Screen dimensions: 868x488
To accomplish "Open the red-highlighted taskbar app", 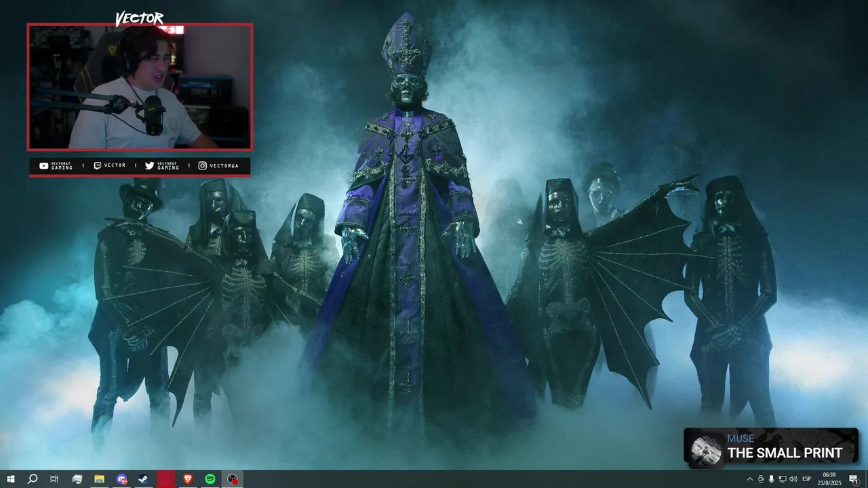I will point(165,479).
